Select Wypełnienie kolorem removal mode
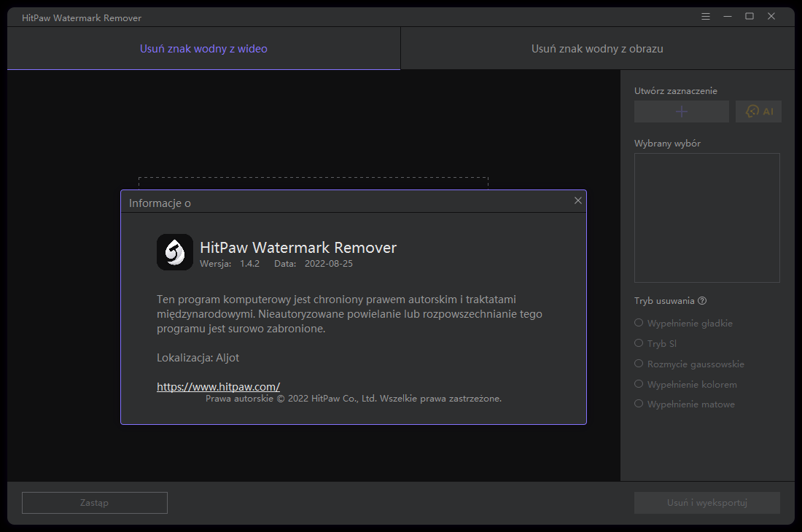 pyautogui.click(x=685, y=384)
